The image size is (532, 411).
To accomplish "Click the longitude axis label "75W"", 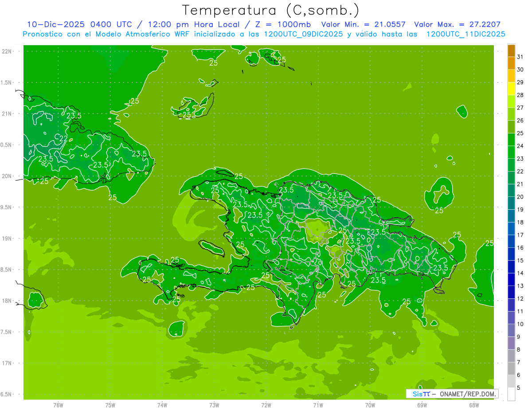I will (110, 406).
